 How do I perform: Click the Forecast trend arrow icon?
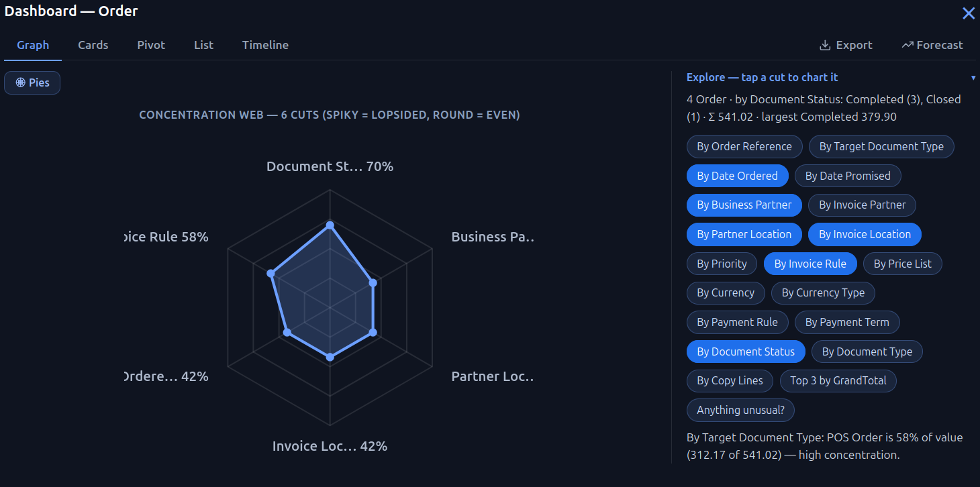click(x=908, y=45)
